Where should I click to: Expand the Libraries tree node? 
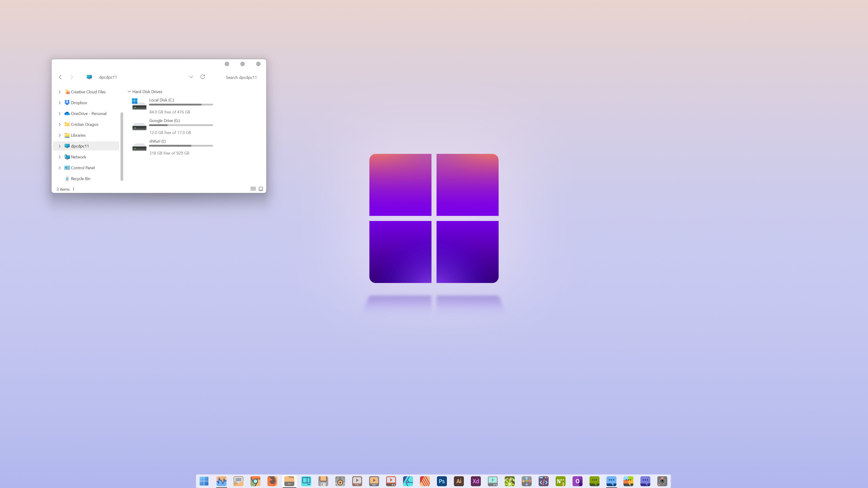[60, 135]
